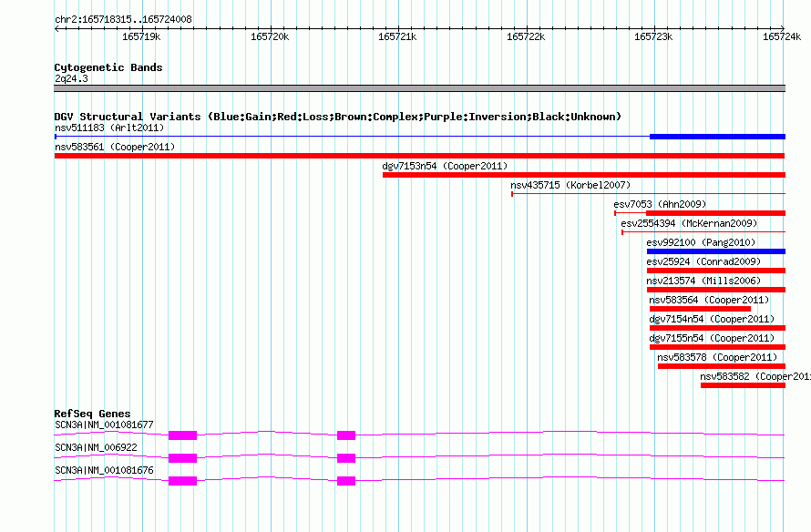Viewport: 811px width, 532px height.
Task: Click the red bar of dgv7154n54
Action: (717, 328)
